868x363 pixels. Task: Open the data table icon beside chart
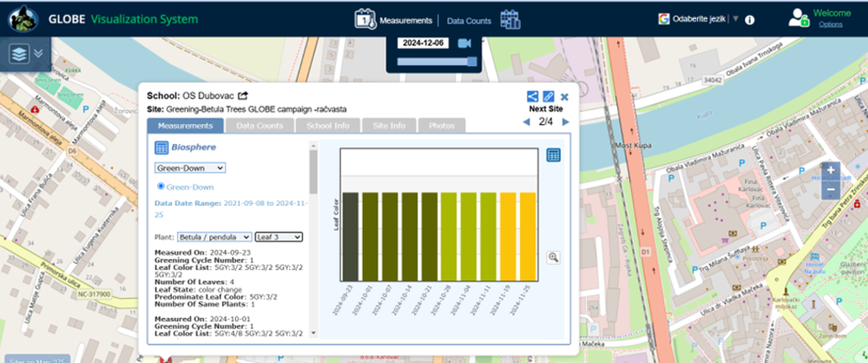[554, 155]
